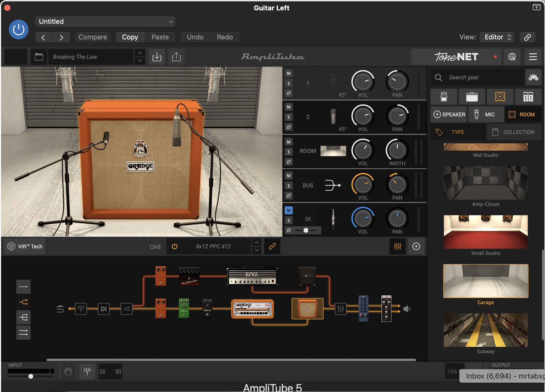Click the DI block in signal chain
This screenshot has width=545, height=392.
click(104, 309)
